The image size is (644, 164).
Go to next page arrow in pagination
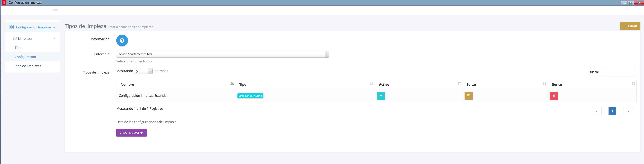click(x=628, y=111)
